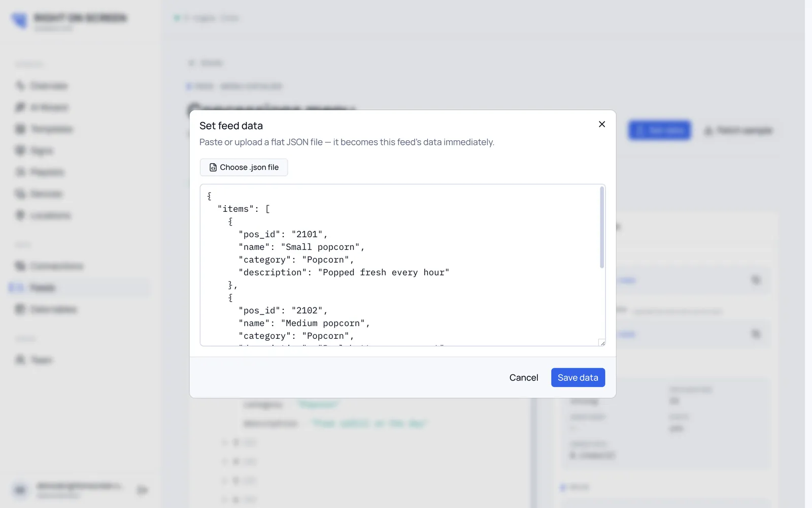
Task: Click the "items": [ line
Action: point(244,209)
